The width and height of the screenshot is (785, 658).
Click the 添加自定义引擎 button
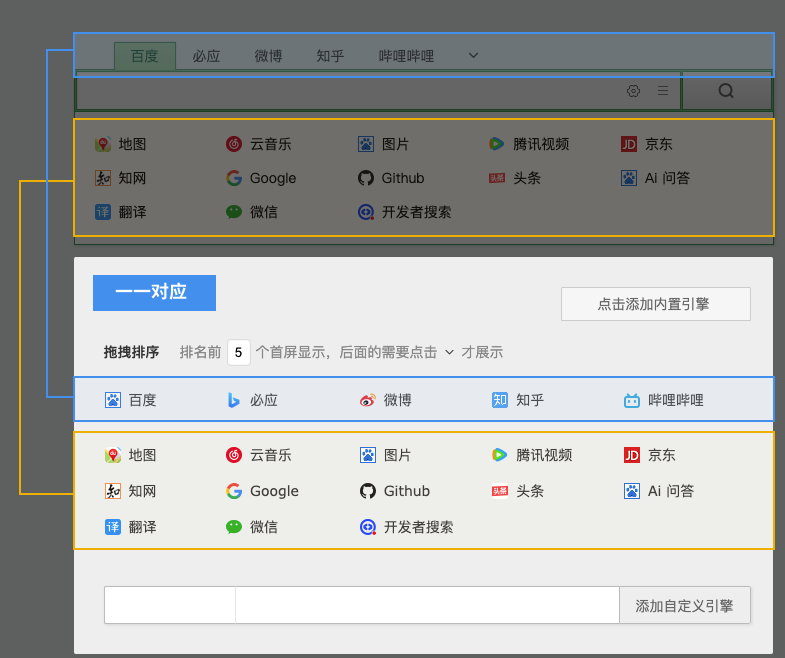pyautogui.click(x=685, y=605)
